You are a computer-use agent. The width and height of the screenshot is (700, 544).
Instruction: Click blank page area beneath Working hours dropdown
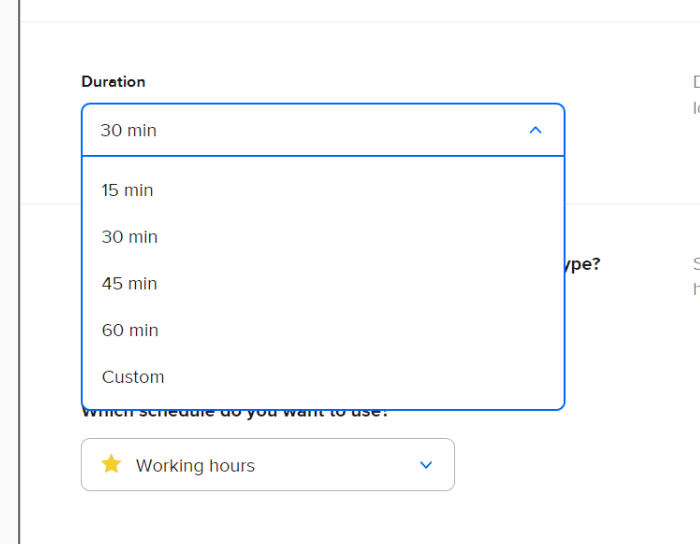(268, 518)
